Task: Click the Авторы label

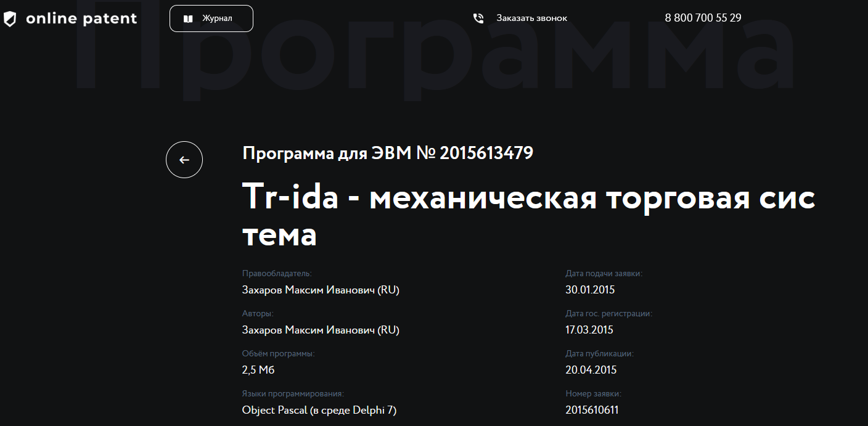Action: (258, 314)
